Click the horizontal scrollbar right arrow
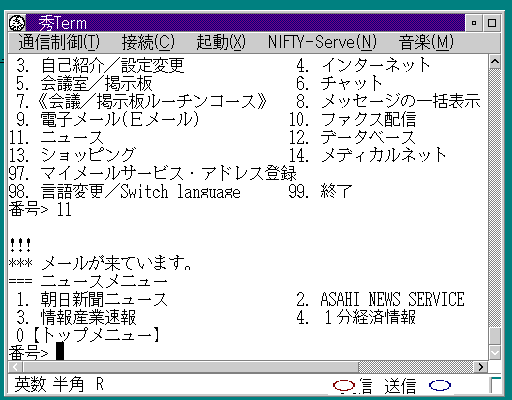The image size is (512, 400). [481, 367]
